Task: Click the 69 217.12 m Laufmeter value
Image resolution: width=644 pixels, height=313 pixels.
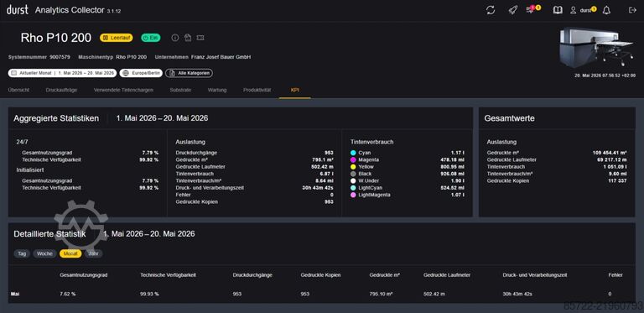Action: coord(612,159)
